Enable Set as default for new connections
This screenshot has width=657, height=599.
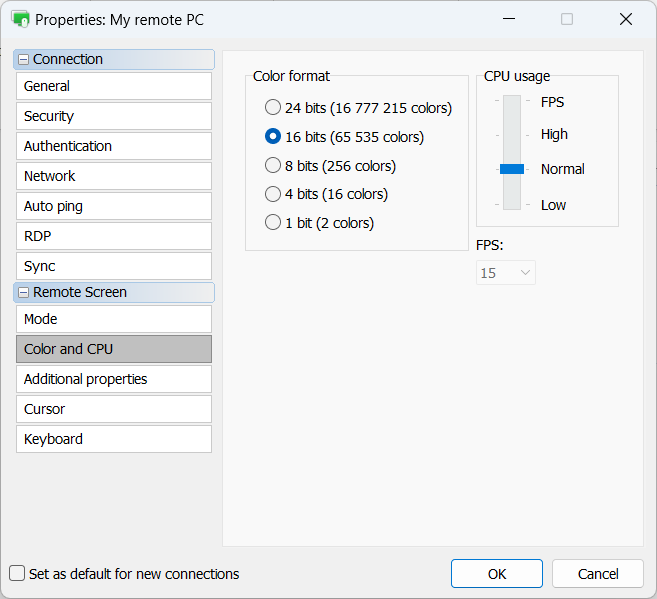tap(17, 574)
